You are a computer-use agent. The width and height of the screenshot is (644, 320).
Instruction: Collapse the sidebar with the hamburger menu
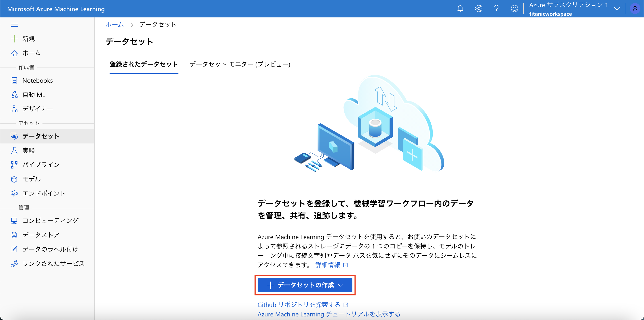(14, 25)
